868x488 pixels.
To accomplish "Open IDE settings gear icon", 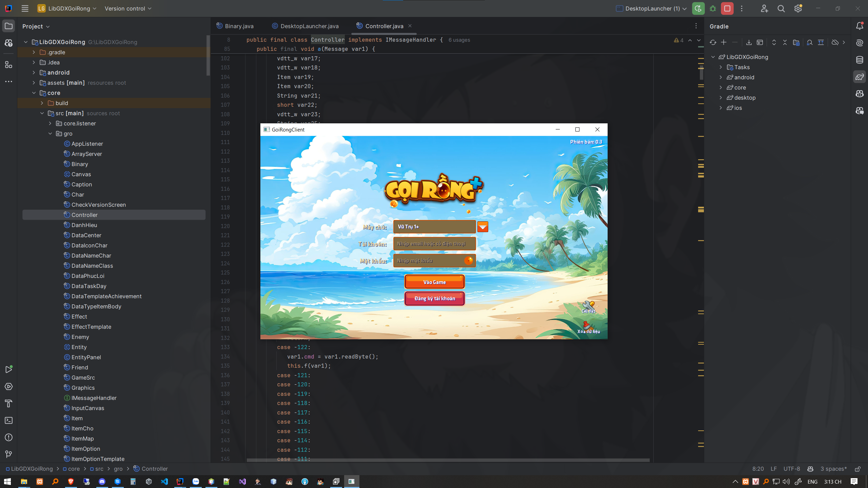I will [x=798, y=8].
